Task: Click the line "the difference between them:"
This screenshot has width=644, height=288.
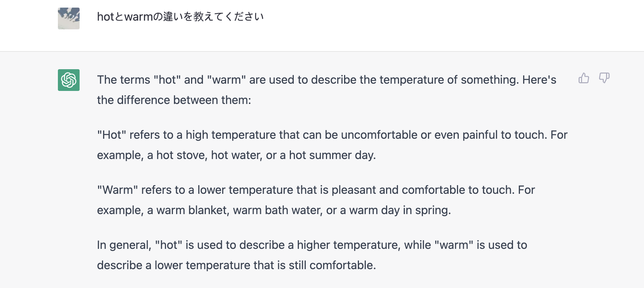Action: [x=174, y=100]
